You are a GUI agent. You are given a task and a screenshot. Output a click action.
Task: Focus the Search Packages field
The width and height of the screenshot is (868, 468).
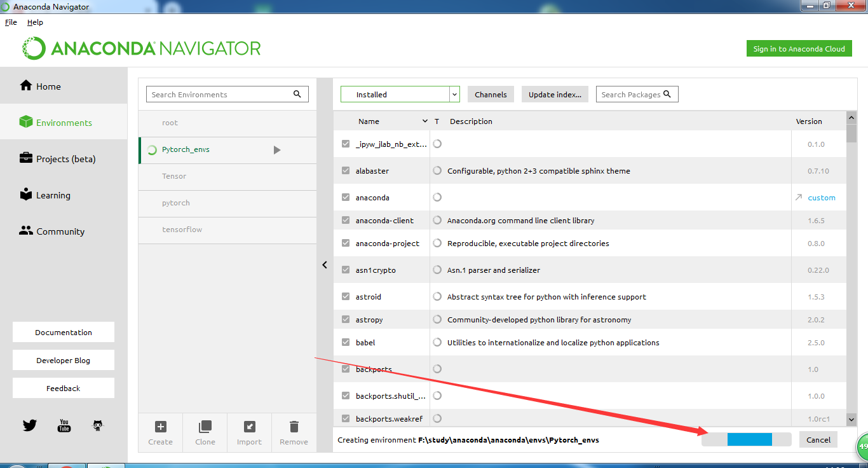(x=637, y=94)
